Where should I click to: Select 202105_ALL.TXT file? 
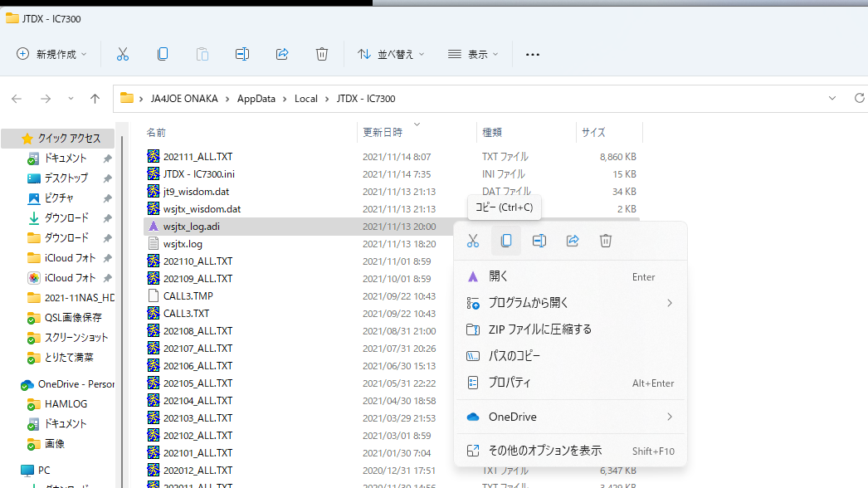click(197, 383)
